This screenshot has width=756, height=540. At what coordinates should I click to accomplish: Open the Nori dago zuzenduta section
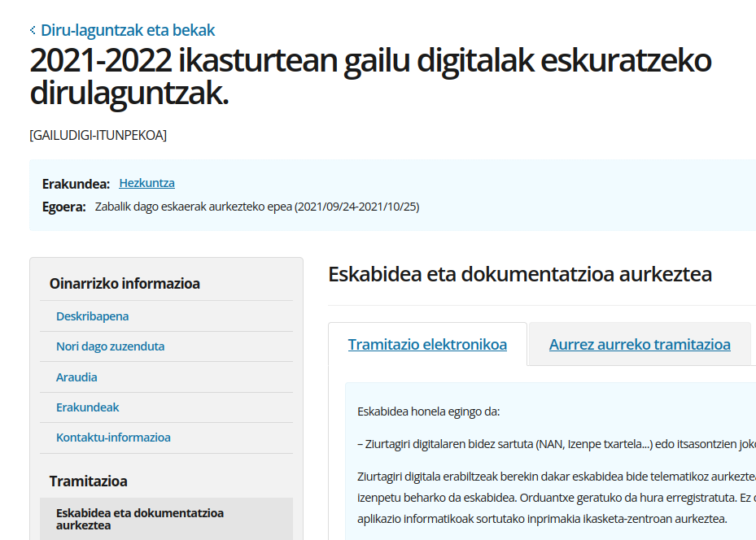click(109, 346)
